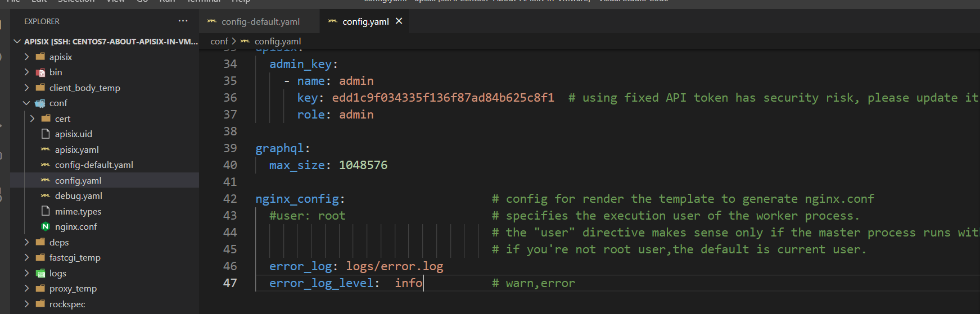This screenshot has height=314, width=980.
Task: Click config-default.yaml icon in Explorer tree
Action: click(x=46, y=165)
